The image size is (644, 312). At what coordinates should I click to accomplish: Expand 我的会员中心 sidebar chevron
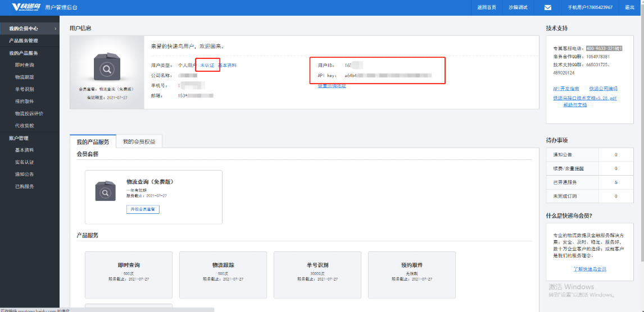[x=55, y=29]
